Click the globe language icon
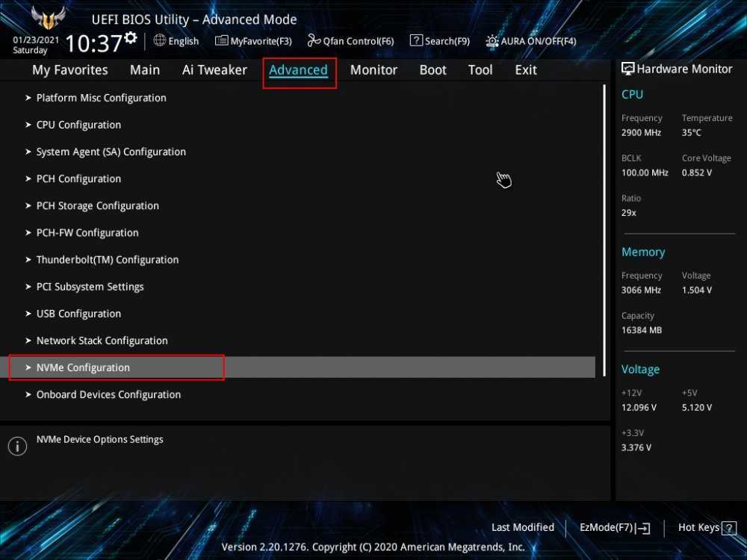The width and height of the screenshot is (747, 560). (x=159, y=40)
